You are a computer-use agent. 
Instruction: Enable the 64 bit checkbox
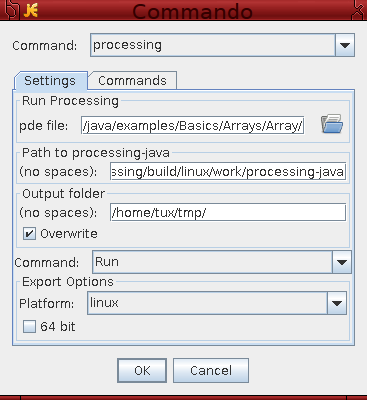[29, 326]
